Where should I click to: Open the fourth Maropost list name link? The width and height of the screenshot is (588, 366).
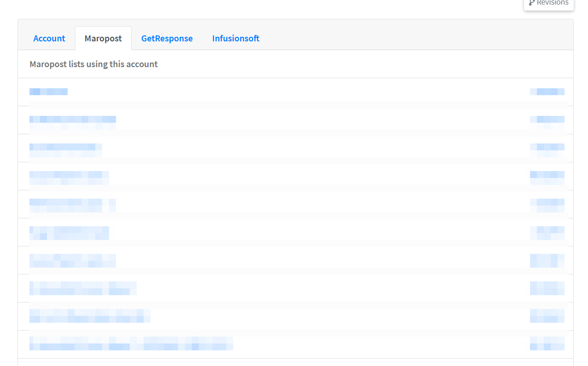tap(69, 175)
